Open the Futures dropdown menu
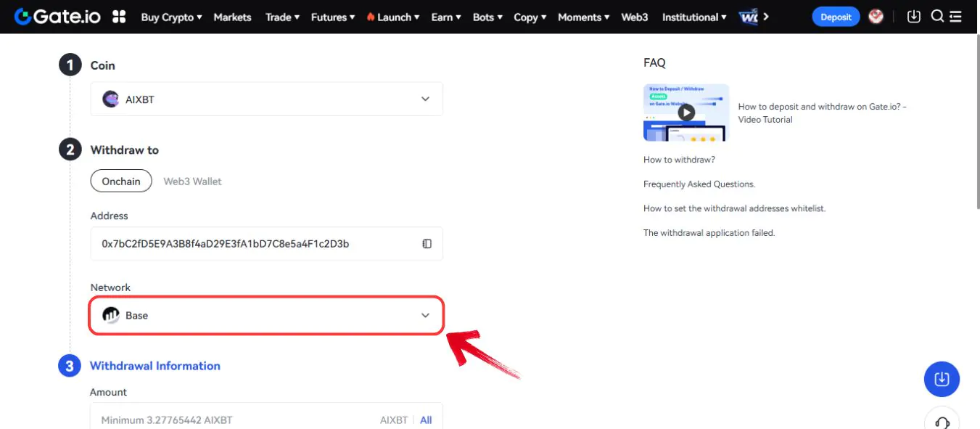Image resolution: width=980 pixels, height=429 pixels. [x=333, y=17]
